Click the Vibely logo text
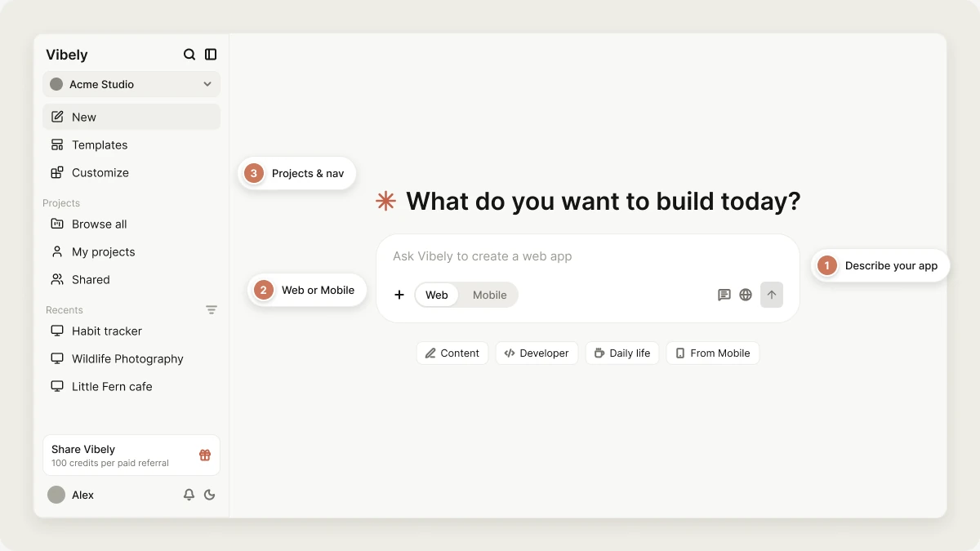This screenshot has height=551, width=980. [x=67, y=55]
